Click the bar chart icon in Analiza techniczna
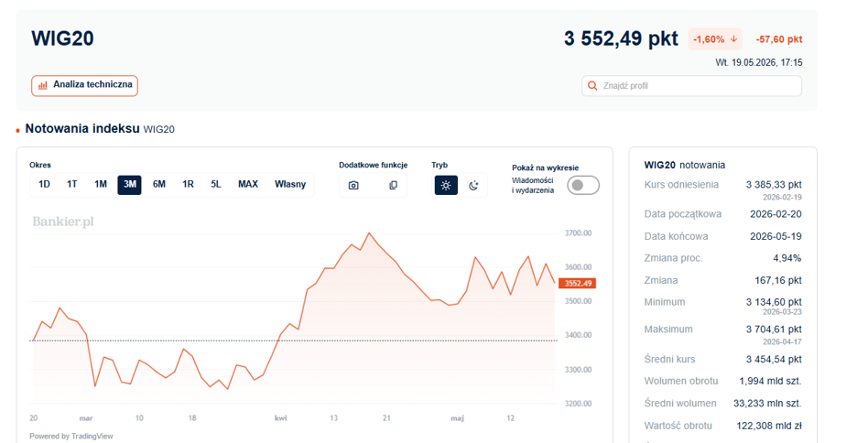 click(43, 86)
